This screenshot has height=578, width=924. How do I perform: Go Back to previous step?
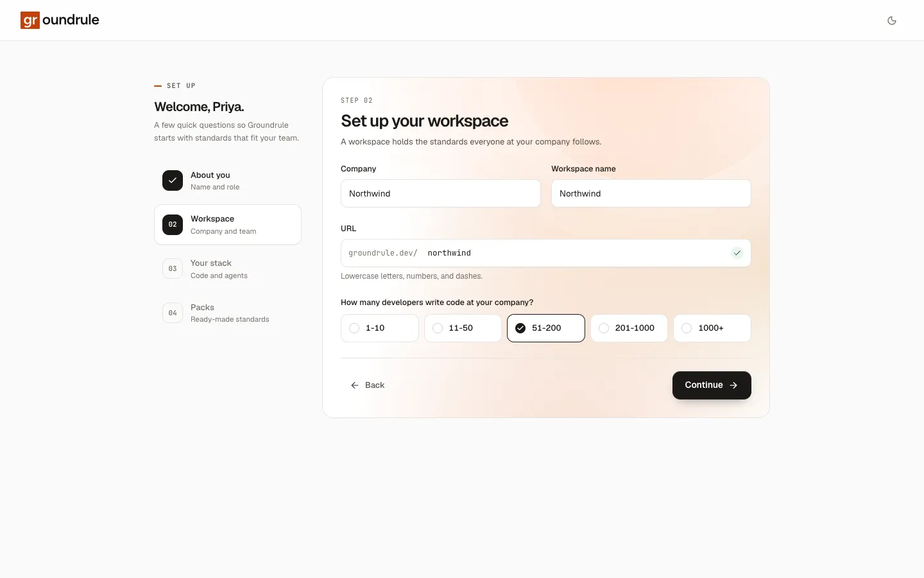[x=368, y=385]
